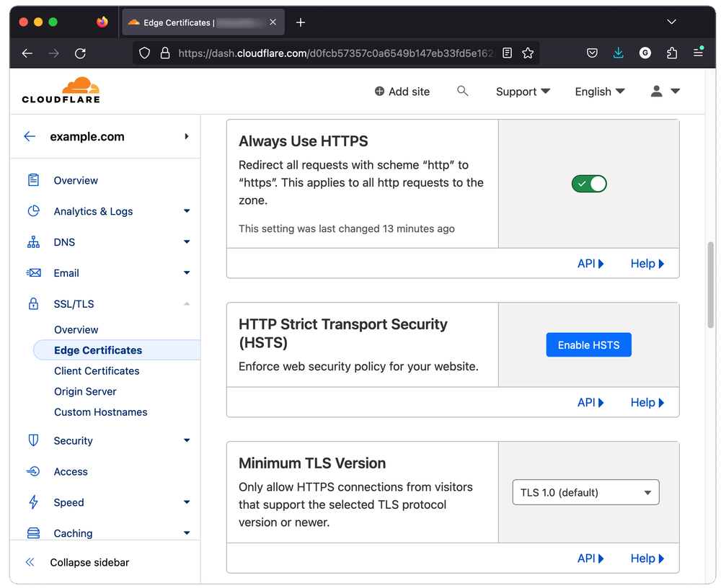The image size is (721, 588).
Task: Click the browser reload page icon
Action: click(80, 53)
